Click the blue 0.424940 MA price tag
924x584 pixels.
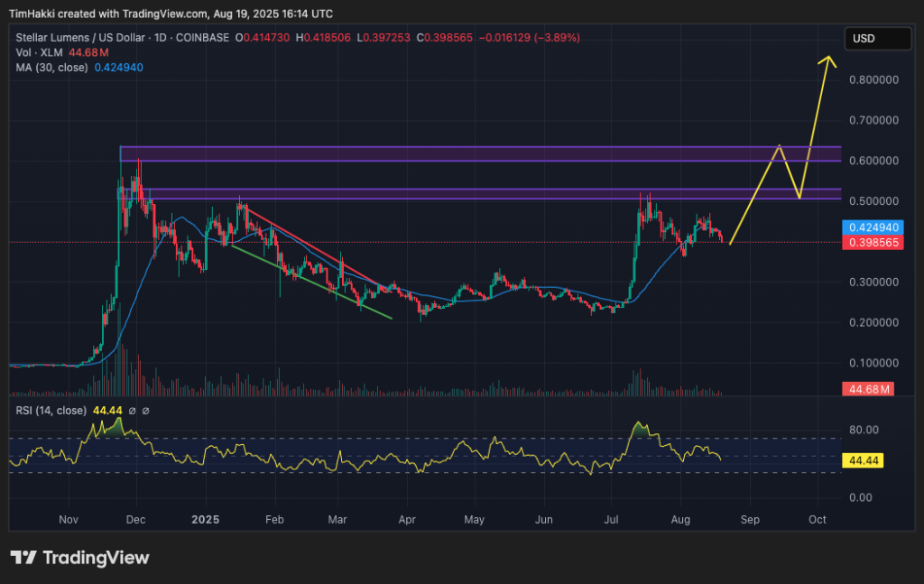tap(870, 227)
